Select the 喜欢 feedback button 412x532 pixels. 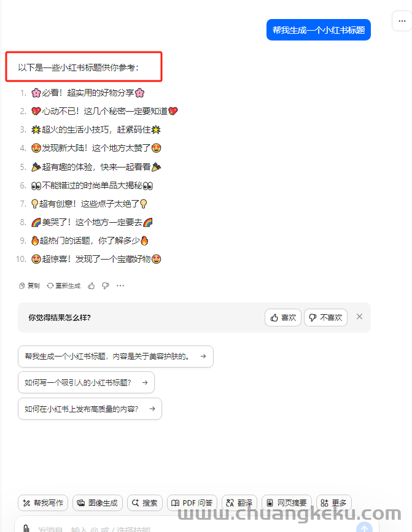[x=283, y=318]
